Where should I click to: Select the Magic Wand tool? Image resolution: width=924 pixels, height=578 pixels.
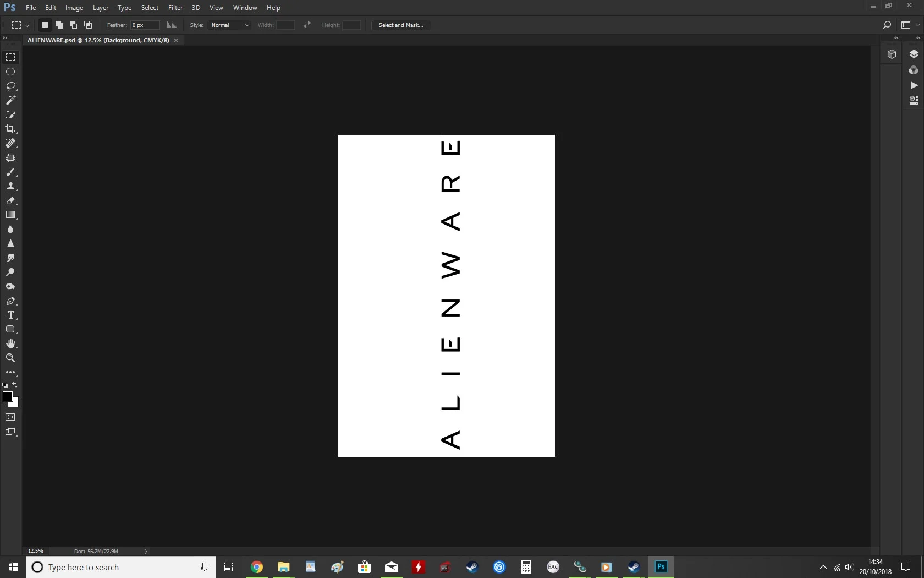pyautogui.click(x=10, y=100)
